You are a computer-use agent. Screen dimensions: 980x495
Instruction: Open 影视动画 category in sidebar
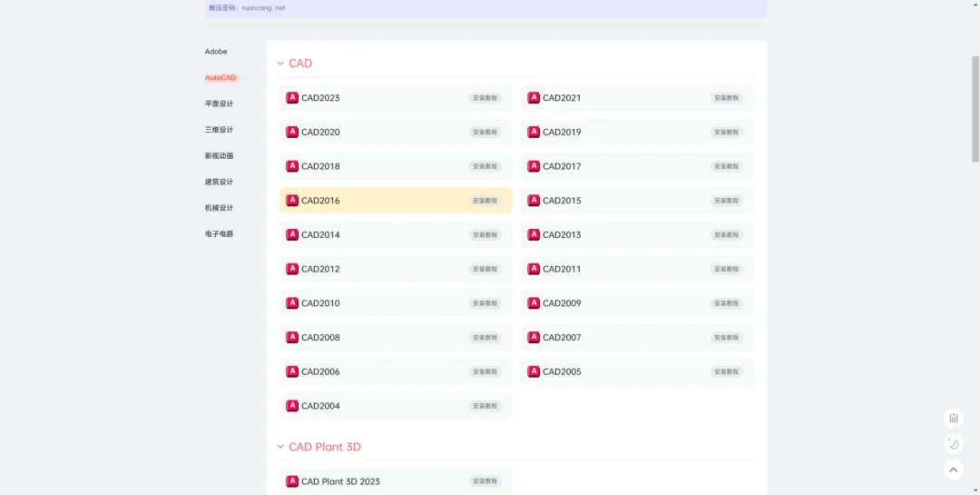click(x=219, y=156)
